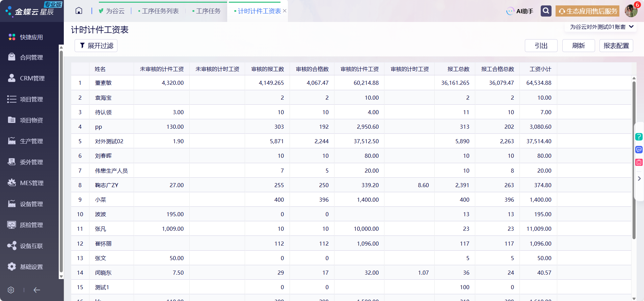Collapse sidebar with the back arrow

37,290
